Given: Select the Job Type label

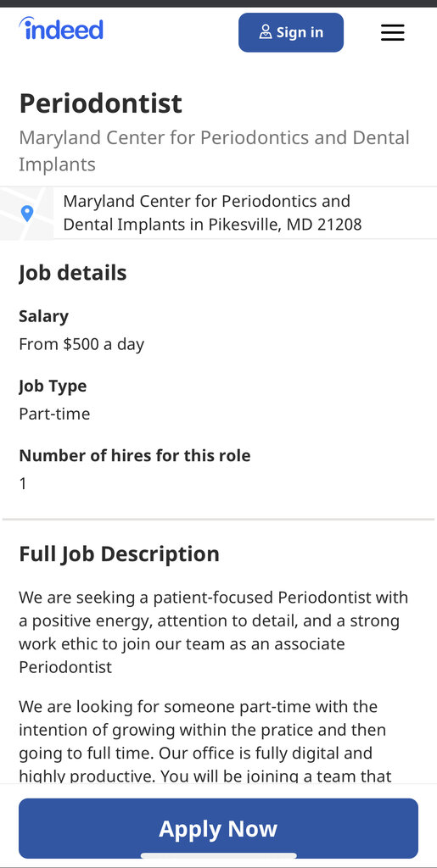Looking at the screenshot, I should click(x=53, y=386).
